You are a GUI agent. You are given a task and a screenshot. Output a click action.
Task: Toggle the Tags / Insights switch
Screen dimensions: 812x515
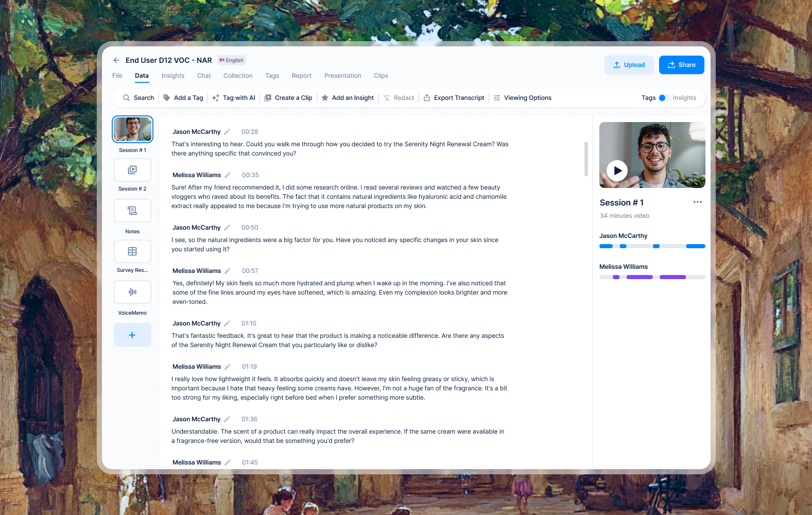664,98
